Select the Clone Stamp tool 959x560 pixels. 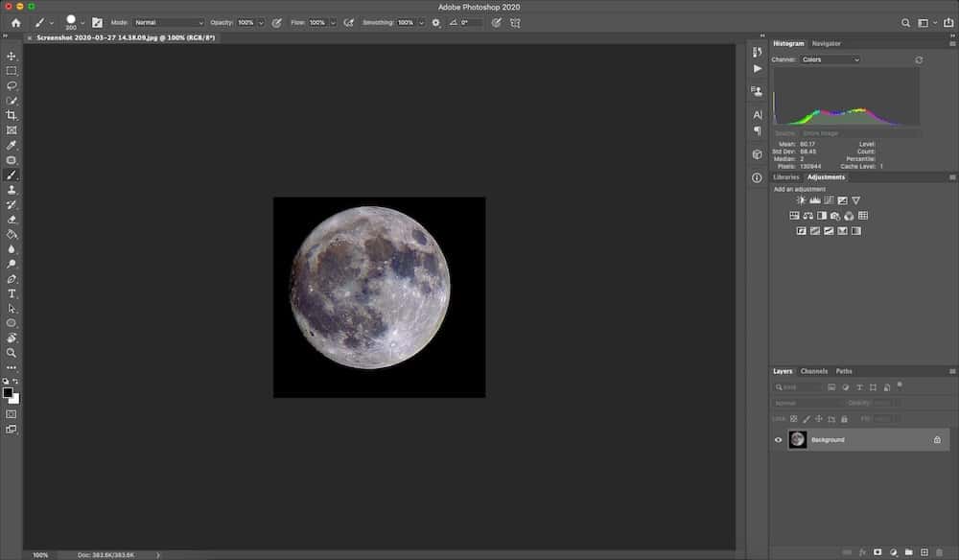[11, 190]
